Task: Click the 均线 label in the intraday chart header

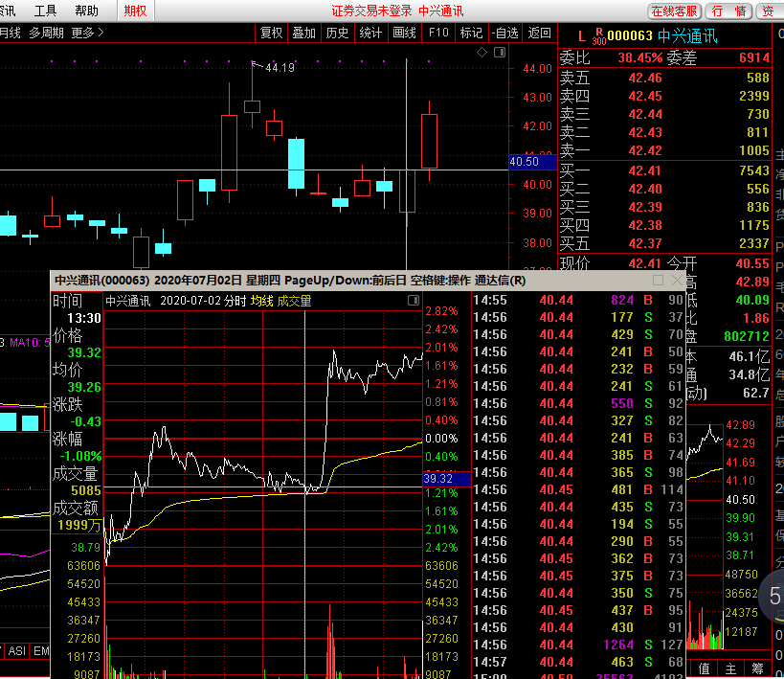Action: tap(262, 301)
